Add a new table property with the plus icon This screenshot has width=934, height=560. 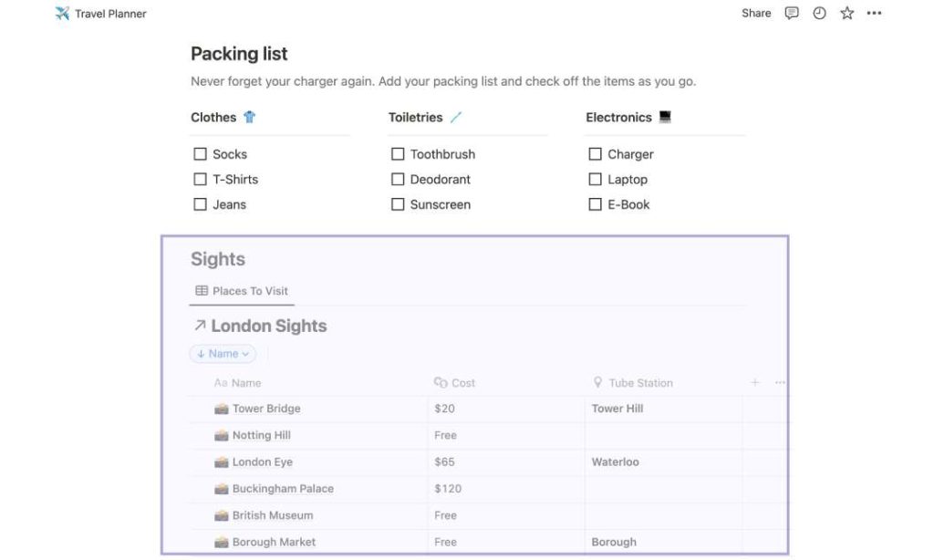point(754,382)
